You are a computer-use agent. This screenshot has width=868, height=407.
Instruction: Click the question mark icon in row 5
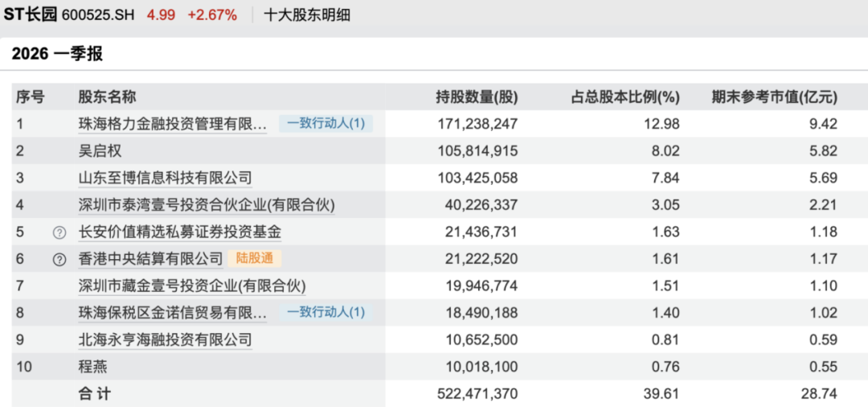tap(59, 233)
